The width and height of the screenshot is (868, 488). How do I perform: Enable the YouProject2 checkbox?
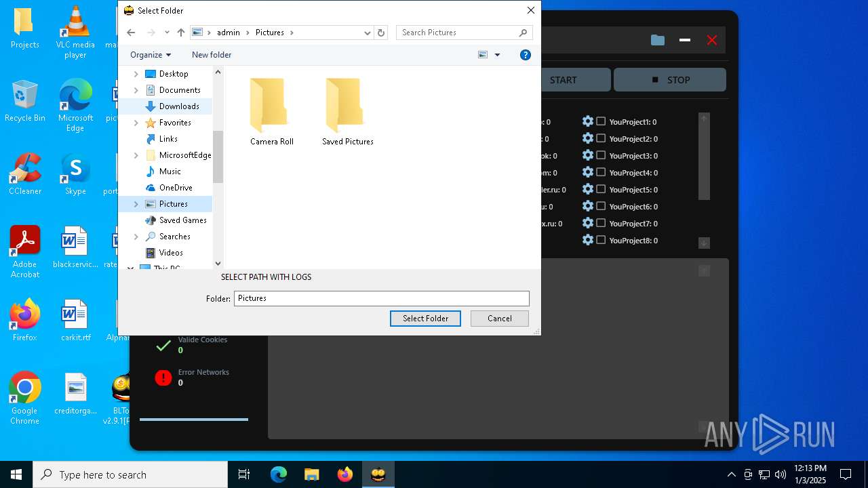pos(601,138)
